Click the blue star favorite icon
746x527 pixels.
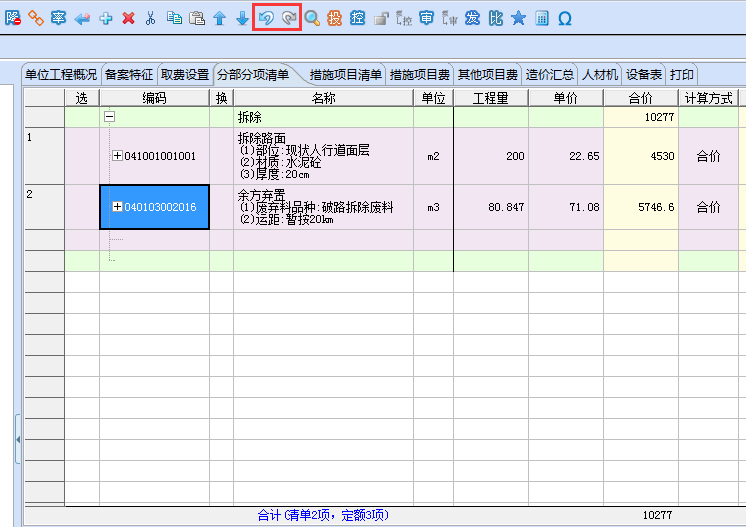click(x=518, y=18)
